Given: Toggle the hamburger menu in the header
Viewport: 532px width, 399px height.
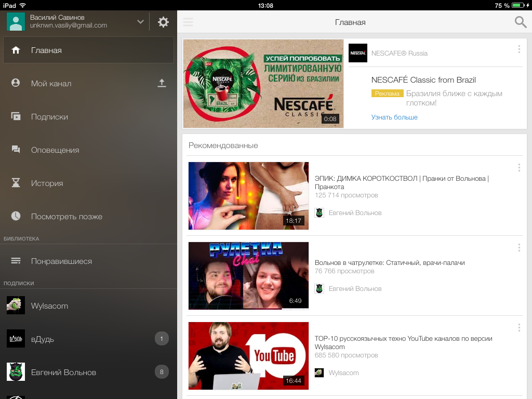Looking at the screenshot, I should 188,22.
